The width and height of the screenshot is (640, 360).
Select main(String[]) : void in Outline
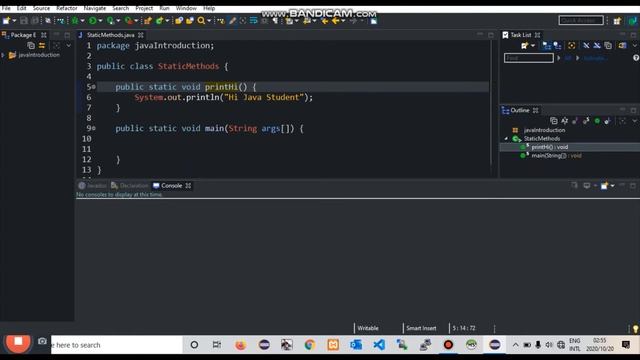(x=556, y=156)
